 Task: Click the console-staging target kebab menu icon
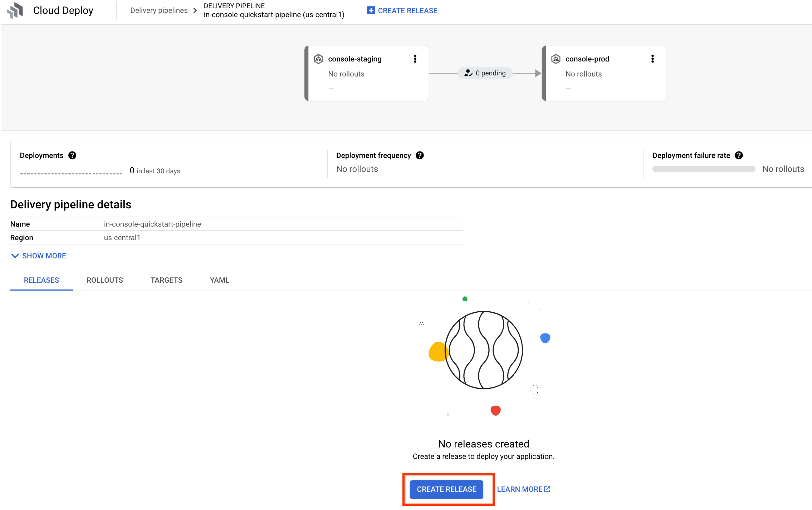tap(416, 59)
